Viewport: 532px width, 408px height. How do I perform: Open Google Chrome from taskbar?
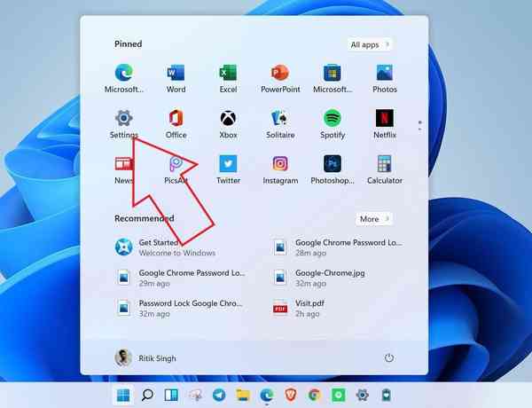[x=315, y=395]
